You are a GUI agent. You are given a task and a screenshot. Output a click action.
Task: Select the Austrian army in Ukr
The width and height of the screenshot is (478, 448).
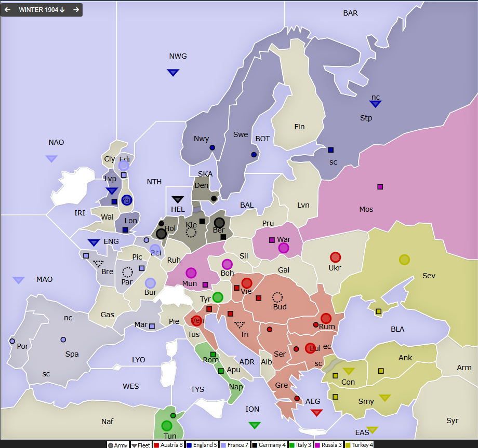335,257
